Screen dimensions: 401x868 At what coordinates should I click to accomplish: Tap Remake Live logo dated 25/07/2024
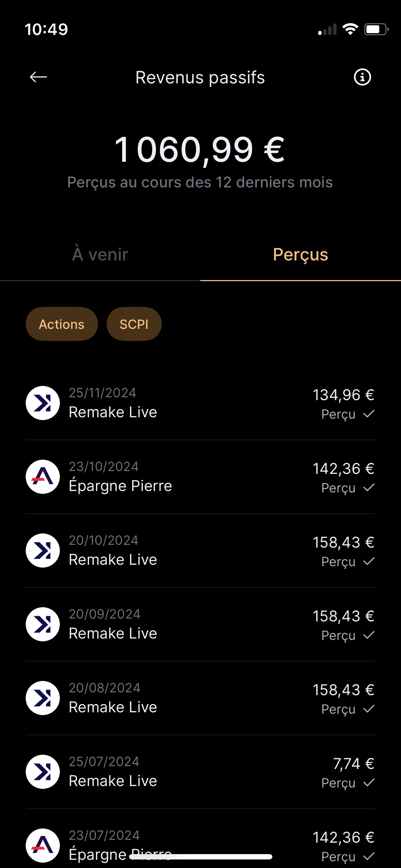[43, 772]
